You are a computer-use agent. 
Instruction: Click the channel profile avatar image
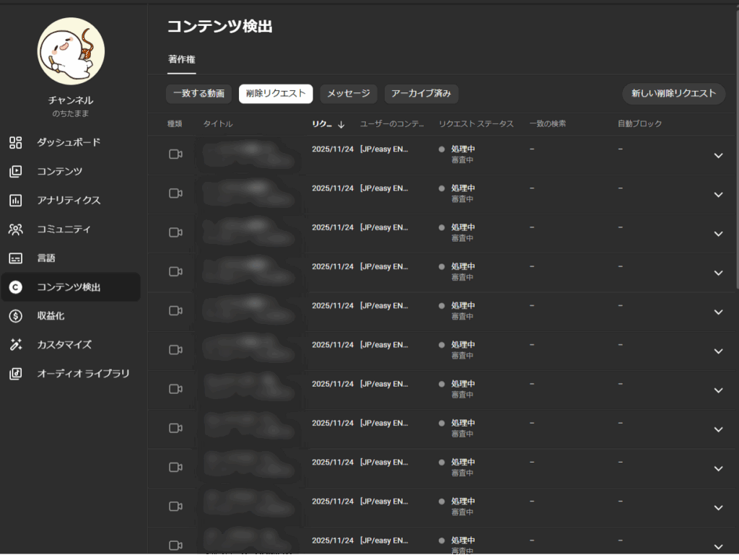point(71,52)
